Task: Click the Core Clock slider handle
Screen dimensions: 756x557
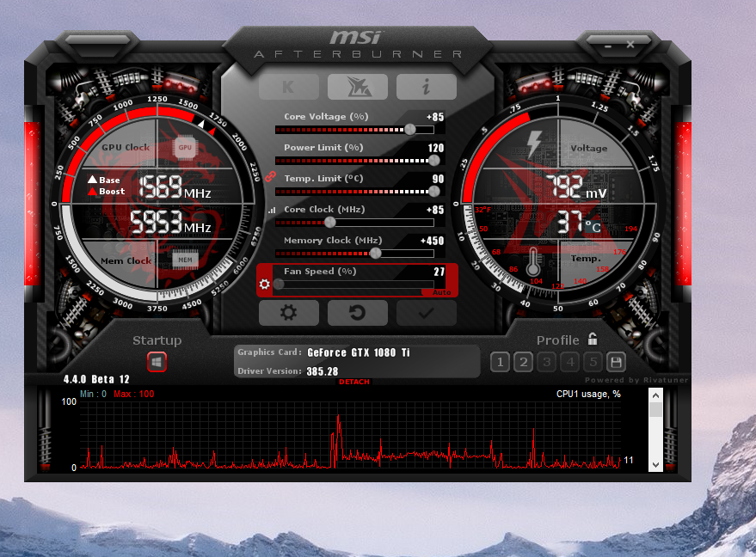Action: 329,222
